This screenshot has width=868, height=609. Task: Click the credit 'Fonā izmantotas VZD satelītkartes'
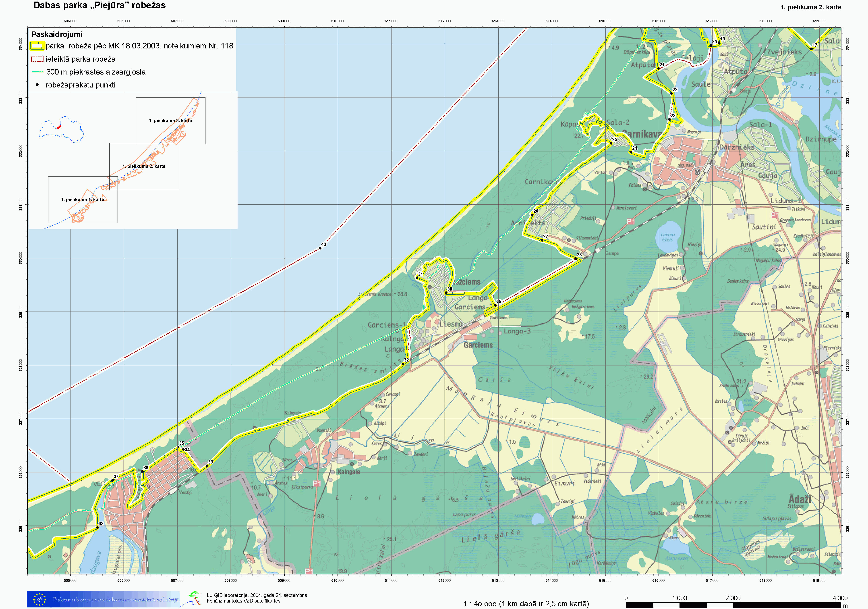243,601
